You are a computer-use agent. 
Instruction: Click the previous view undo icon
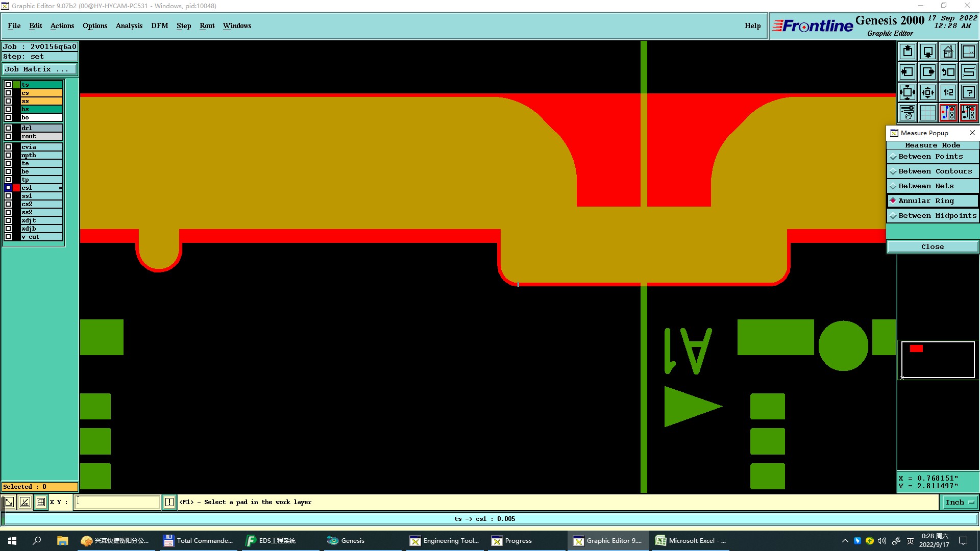948,72
